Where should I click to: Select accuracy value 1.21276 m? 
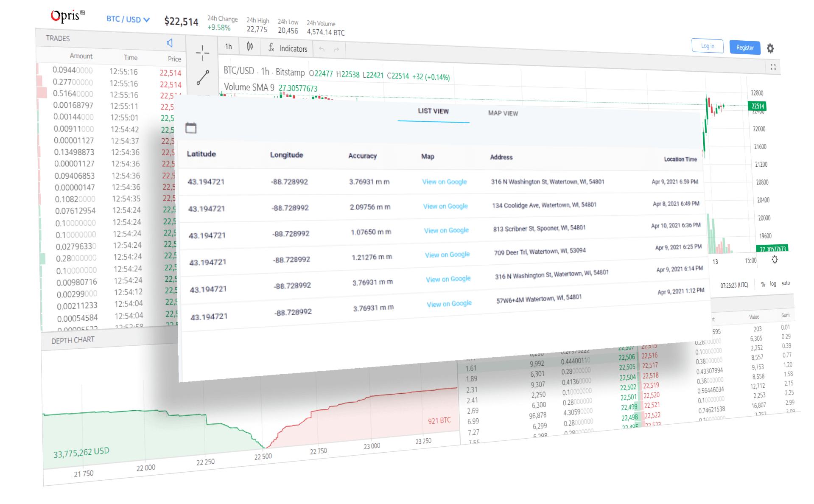(x=372, y=257)
